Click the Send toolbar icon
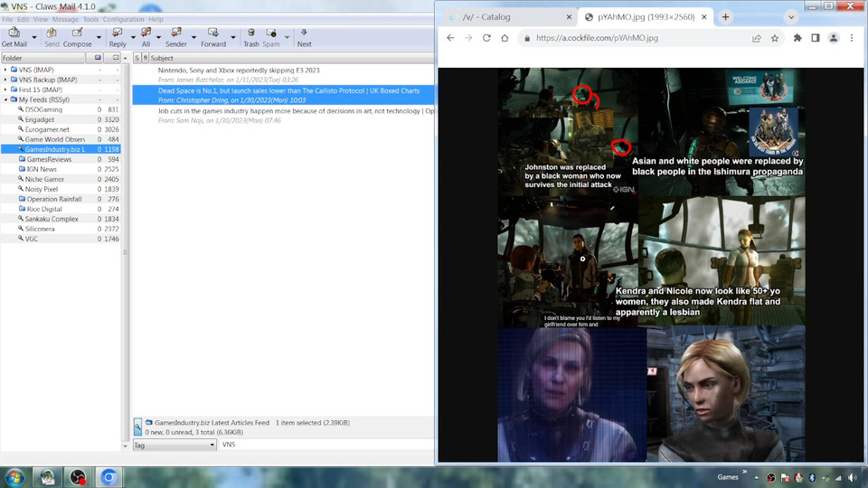 [52, 37]
